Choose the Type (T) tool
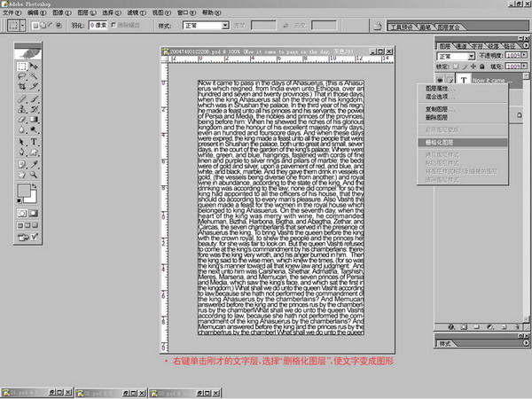The height and width of the screenshot is (399, 532). [35, 141]
